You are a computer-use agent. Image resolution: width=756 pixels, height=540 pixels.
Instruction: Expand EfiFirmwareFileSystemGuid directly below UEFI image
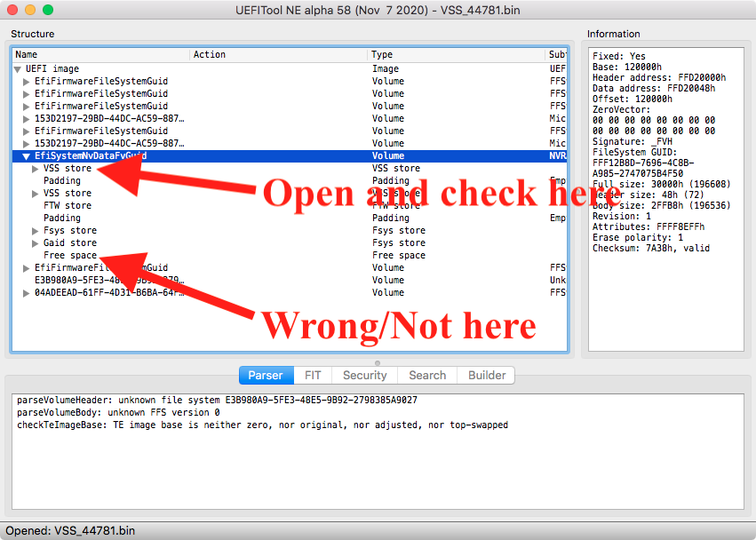(27, 82)
